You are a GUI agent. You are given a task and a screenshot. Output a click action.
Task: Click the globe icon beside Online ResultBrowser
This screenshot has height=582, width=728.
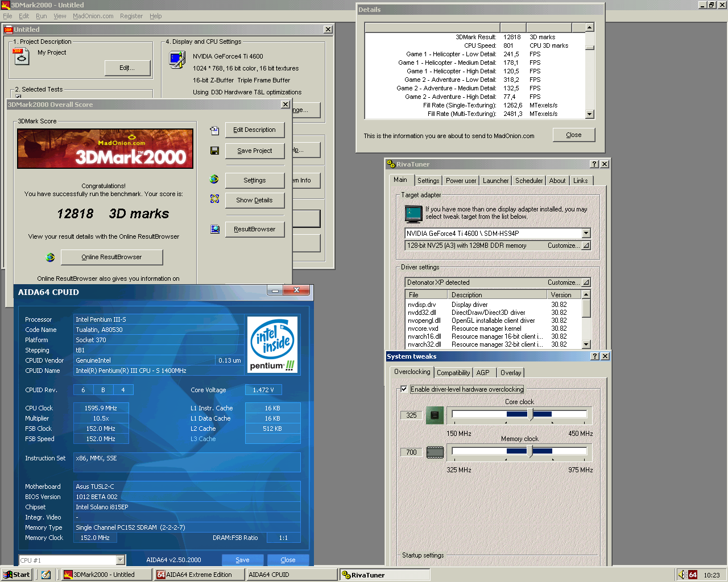pos(50,257)
